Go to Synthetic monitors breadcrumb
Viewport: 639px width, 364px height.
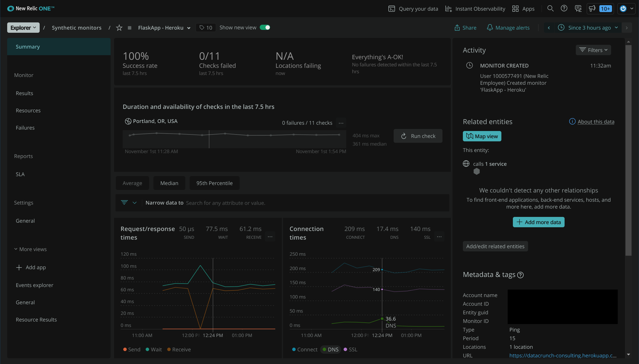click(x=77, y=28)
